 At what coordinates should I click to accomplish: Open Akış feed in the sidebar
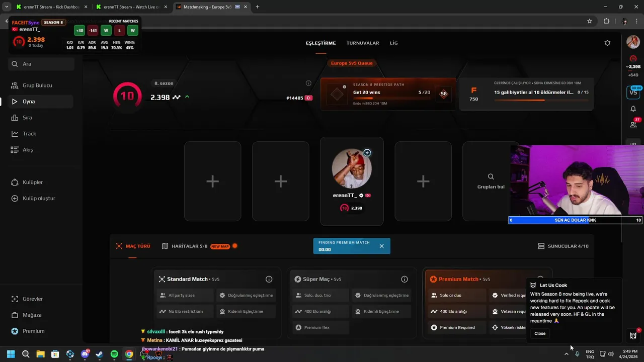tap(41, 150)
